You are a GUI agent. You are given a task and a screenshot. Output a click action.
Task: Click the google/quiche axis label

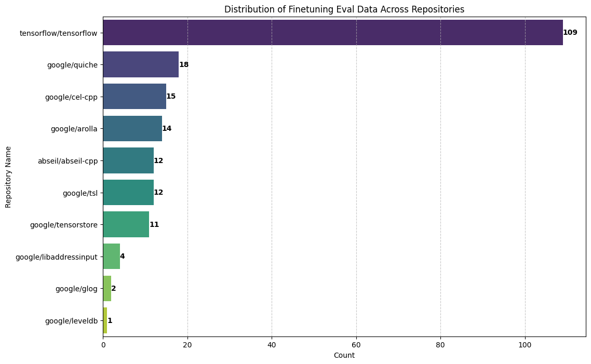(72, 65)
